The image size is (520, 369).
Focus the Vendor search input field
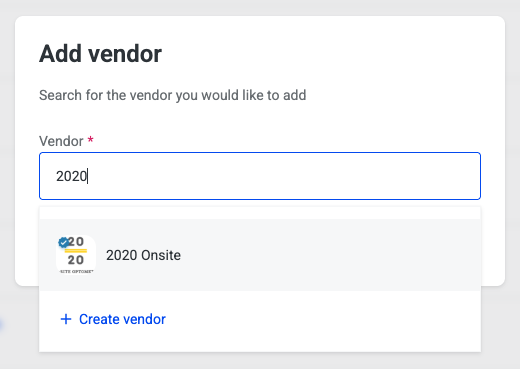tap(260, 176)
